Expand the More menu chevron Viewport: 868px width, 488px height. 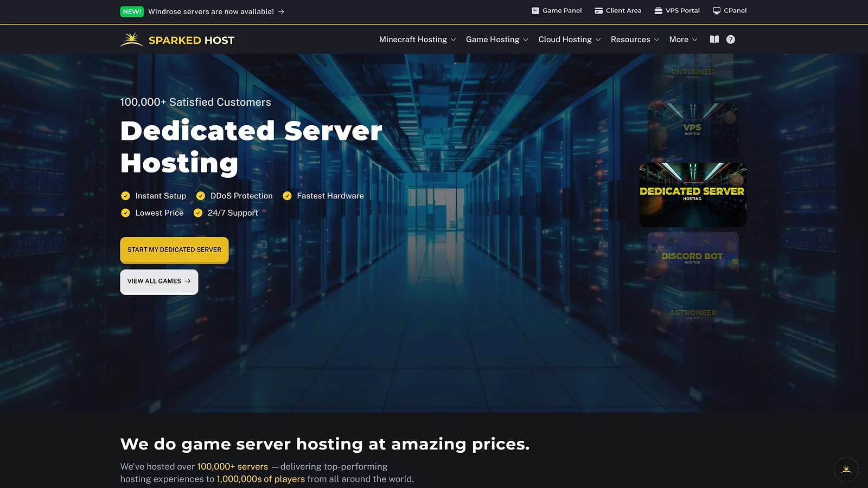point(694,40)
